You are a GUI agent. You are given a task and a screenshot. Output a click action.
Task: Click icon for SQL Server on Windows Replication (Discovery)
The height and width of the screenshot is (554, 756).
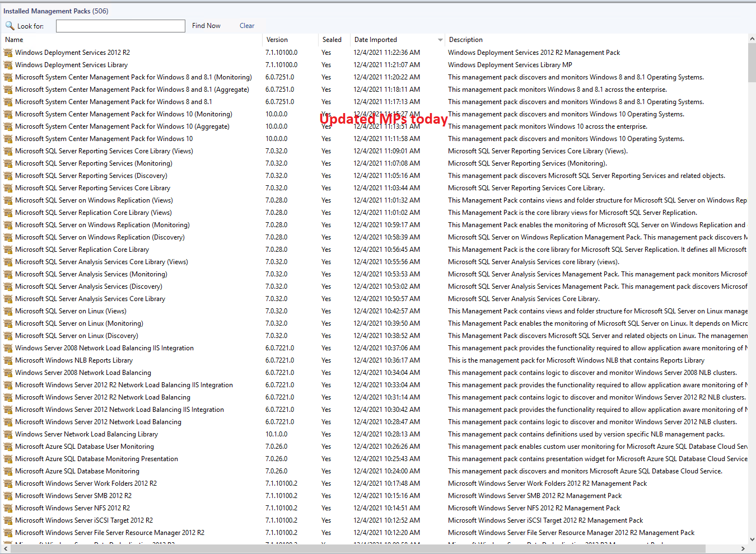tap(8, 237)
